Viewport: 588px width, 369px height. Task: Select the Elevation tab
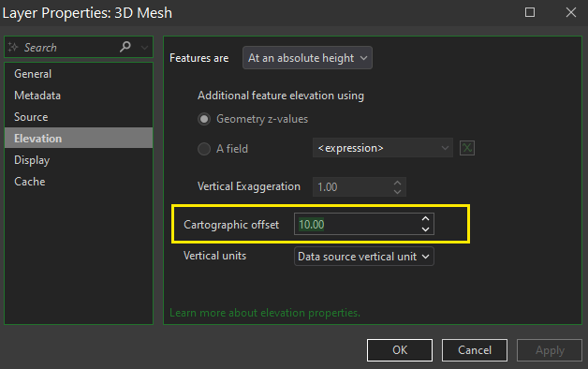pyautogui.click(x=79, y=139)
